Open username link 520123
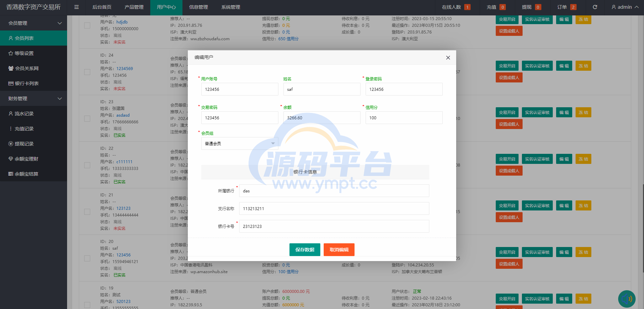 (123, 302)
